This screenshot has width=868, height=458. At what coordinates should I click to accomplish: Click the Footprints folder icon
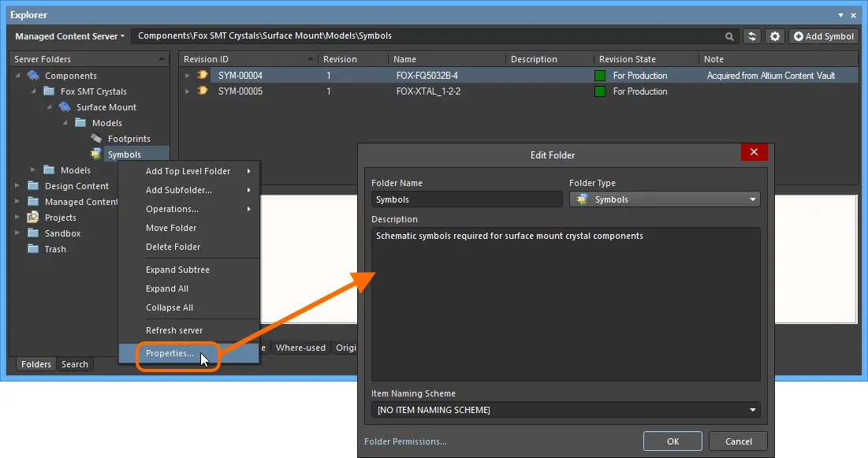click(x=96, y=139)
